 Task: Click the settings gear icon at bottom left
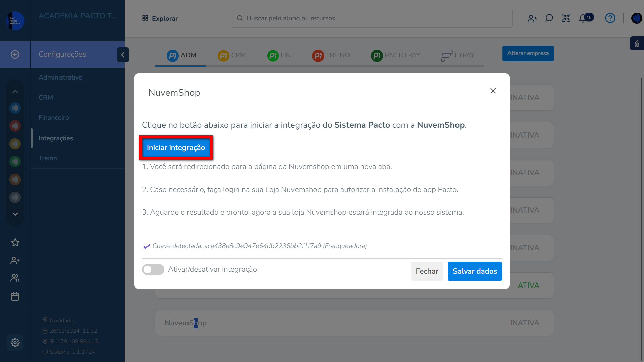(15, 343)
